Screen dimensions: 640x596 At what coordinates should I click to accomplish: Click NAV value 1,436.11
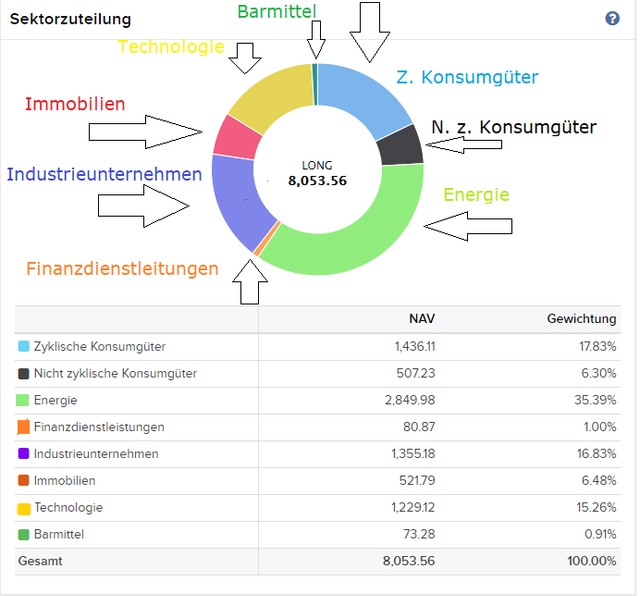click(x=415, y=347)
